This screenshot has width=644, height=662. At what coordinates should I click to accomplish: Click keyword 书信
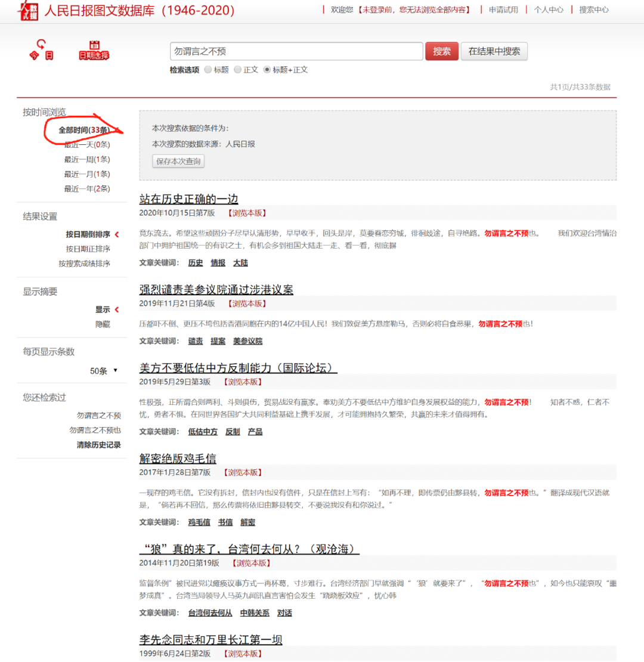pyautogui.click(x=225, y=522)
